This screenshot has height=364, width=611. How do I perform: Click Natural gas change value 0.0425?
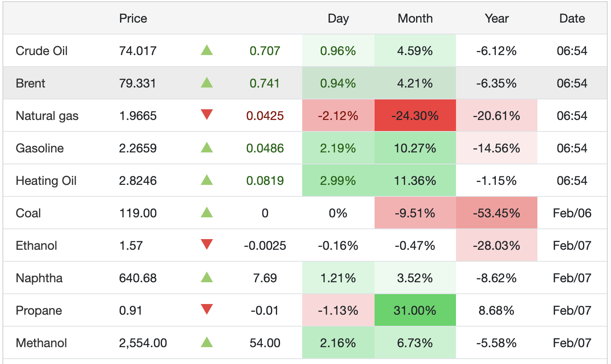pos(265,116)
